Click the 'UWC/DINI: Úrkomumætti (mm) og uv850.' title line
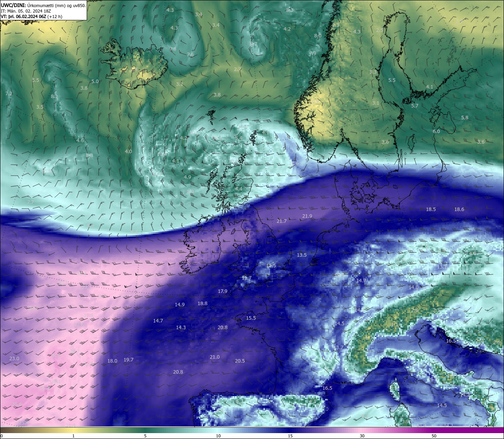 coord(43,5)
